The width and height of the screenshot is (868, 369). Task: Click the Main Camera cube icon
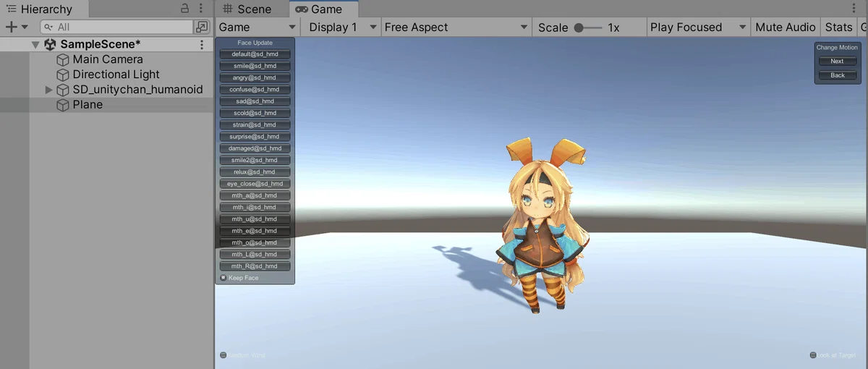[x=63, y=59]
